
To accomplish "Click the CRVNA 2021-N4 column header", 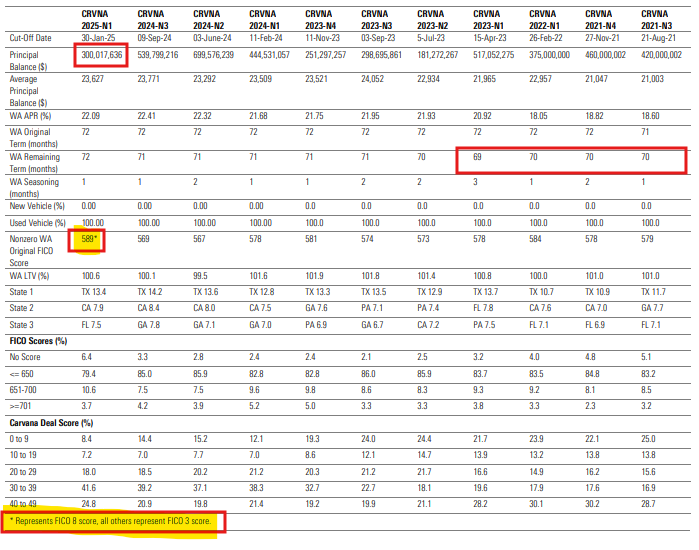I will pos(600,20).
